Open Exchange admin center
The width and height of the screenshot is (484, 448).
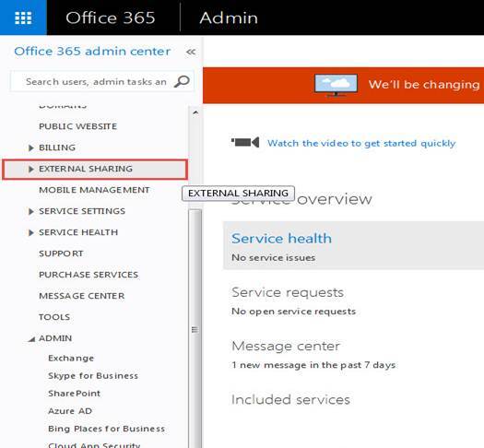pyautogui.click(x=71, y=359)
